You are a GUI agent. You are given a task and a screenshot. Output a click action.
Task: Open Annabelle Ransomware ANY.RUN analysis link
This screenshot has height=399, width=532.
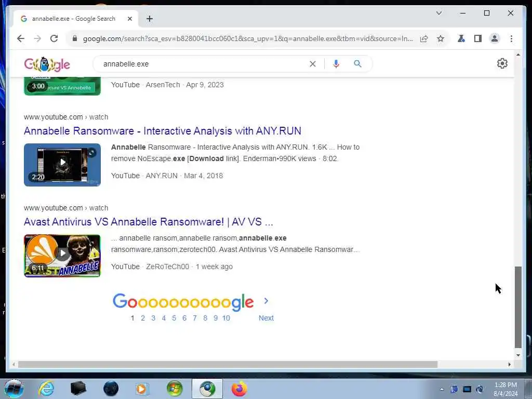(163, 131)
